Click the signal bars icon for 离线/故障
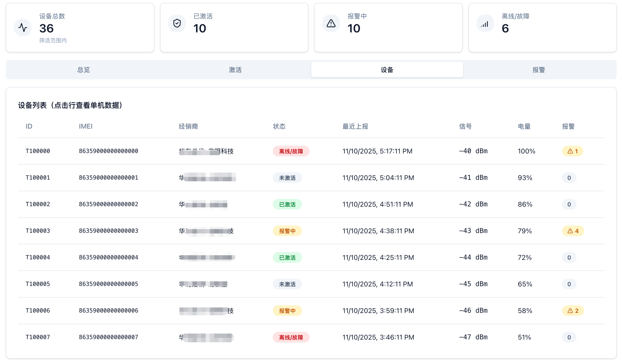 tap(485, 24)
